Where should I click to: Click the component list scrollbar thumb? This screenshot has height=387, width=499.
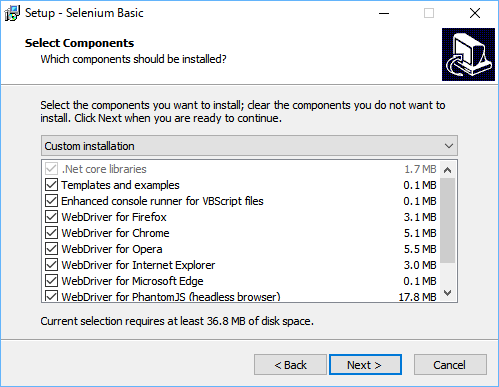(448, 220)
